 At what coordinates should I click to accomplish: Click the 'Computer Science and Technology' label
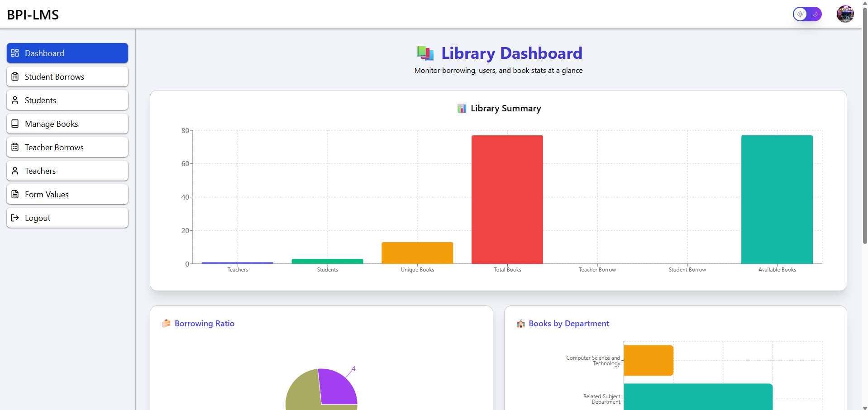point(593,361)
